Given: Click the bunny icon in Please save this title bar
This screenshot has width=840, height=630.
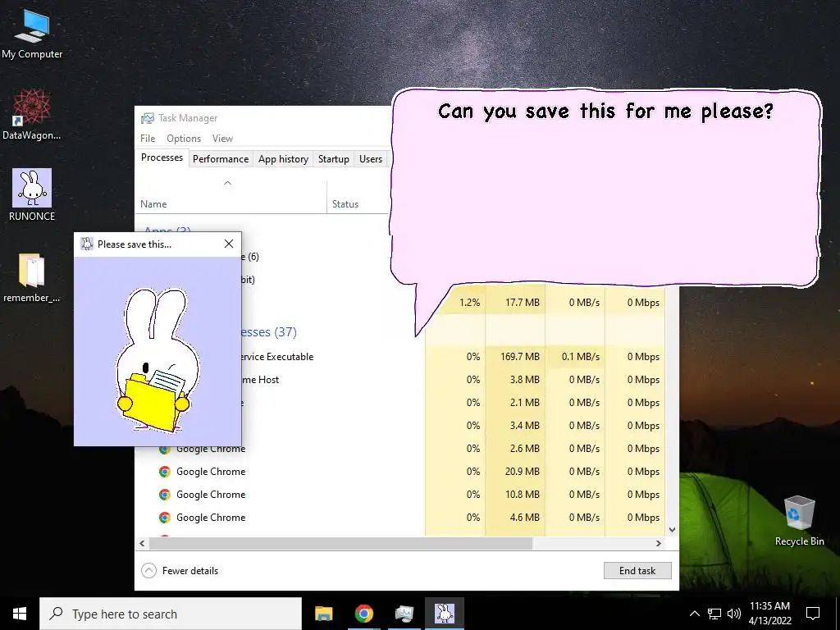Looking at the screenshot, I should (87, 244).
